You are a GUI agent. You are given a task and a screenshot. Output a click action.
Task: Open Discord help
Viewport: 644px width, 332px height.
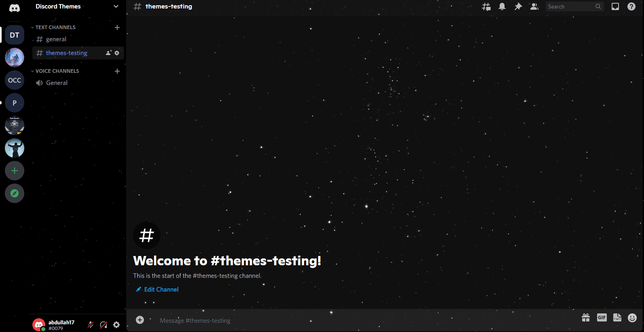coord(631,6)
